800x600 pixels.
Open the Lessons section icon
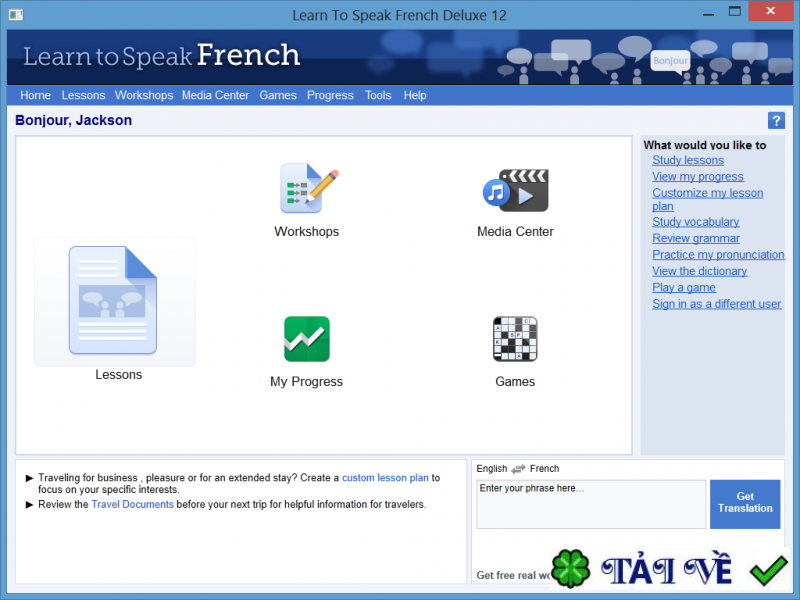coord(114,300)
